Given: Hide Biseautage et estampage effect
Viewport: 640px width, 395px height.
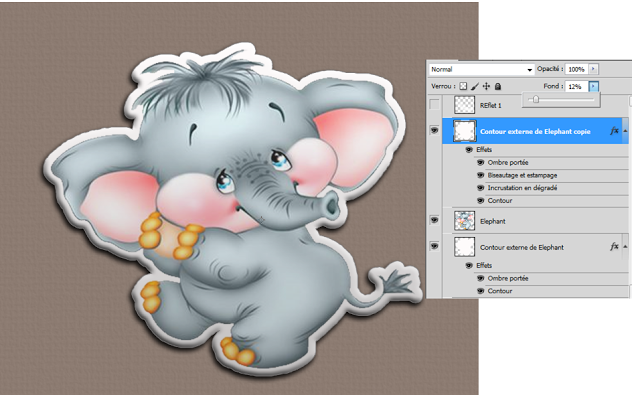Looking at the screenshot, I should pos(480,175).
